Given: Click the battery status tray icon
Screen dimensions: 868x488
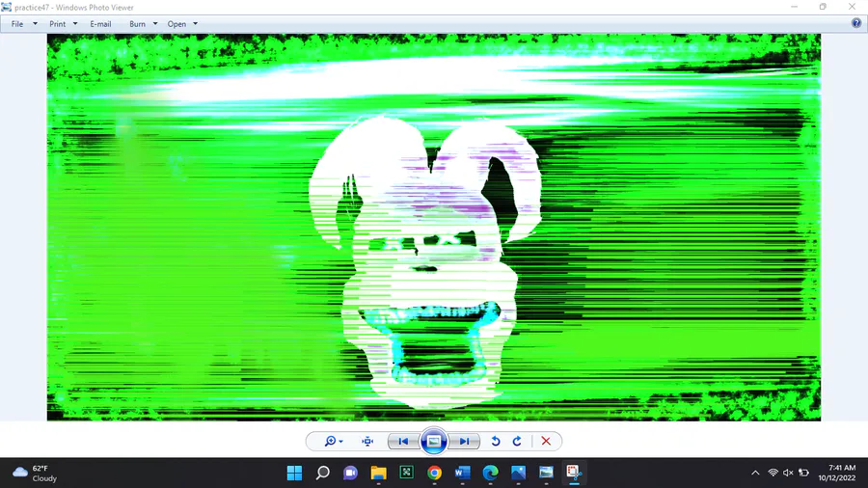Looking at the screenshot, I should (x=803, y=473).
